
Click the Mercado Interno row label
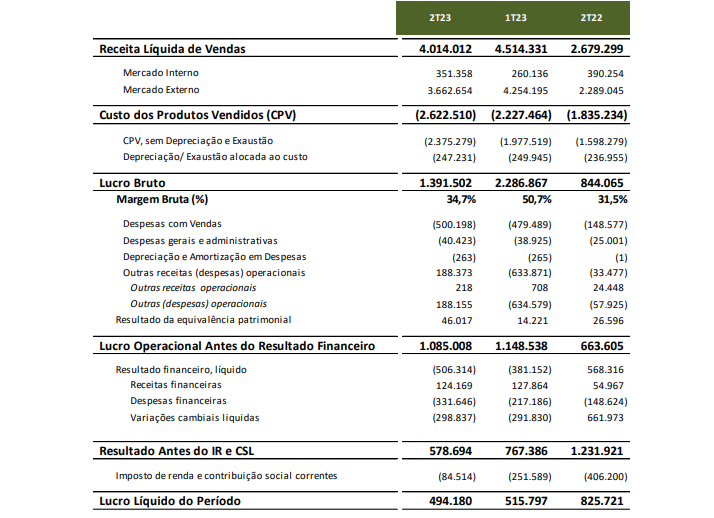[x=160, y=73]
